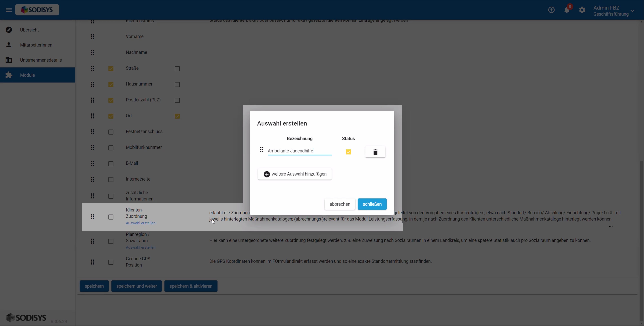Click the MitarbeiterInnen person icon
Image resolution: width=644 pixels, height=326 pixels.
coord(9,45)
